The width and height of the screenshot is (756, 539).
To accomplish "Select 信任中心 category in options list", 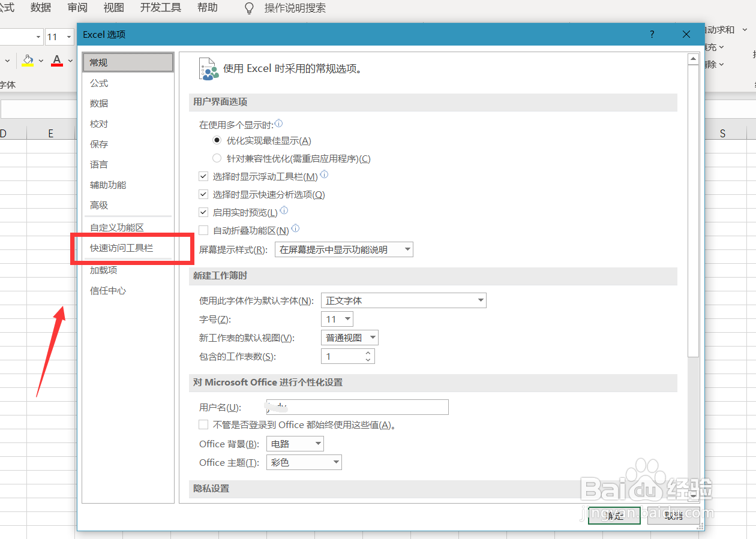I will point(128,290).
